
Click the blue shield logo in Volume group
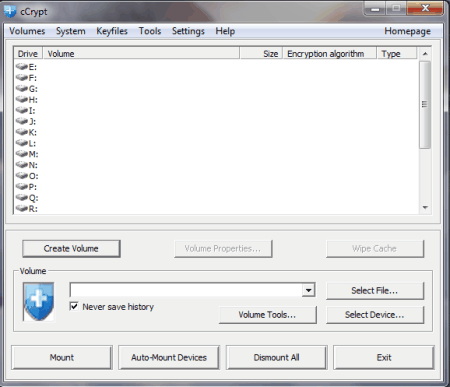pos(39,302)
